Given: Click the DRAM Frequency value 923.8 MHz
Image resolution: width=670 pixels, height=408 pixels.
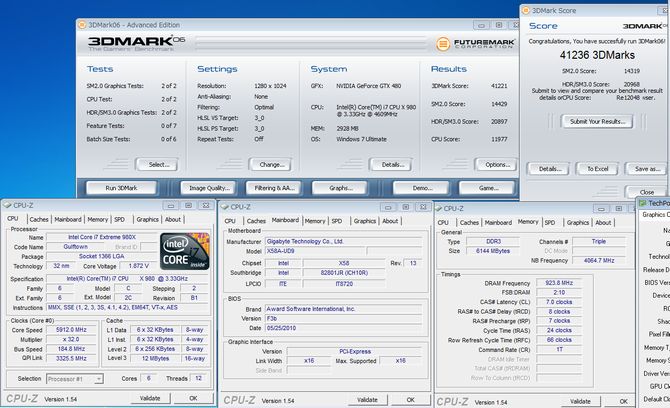Looking at the screenshot, I should (559, 283).
